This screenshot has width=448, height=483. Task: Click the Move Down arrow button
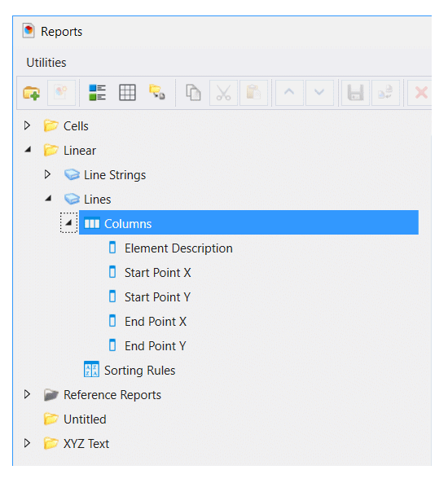(319, 93)
